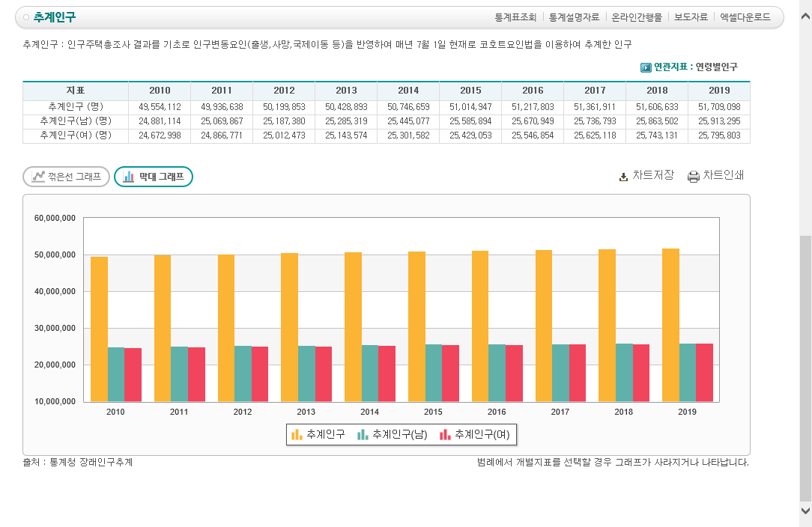This screenshot has width=812, height=527.
Task: Click the cell value 49,554,112
Action: coord(160,107)
